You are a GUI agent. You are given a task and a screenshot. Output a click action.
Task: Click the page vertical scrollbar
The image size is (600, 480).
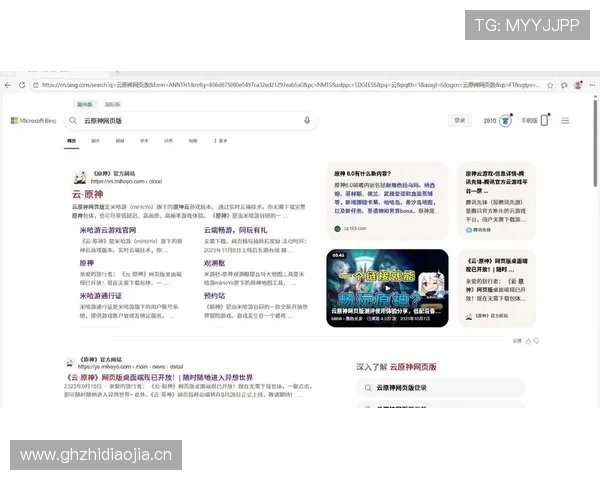click(595, 144)
